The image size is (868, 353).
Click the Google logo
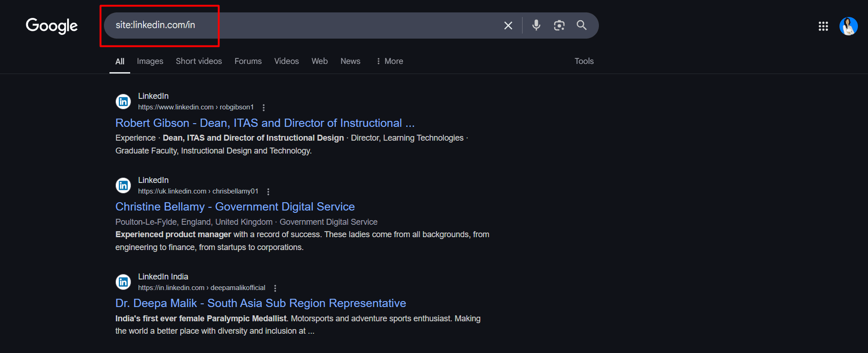tap(52, 26)
